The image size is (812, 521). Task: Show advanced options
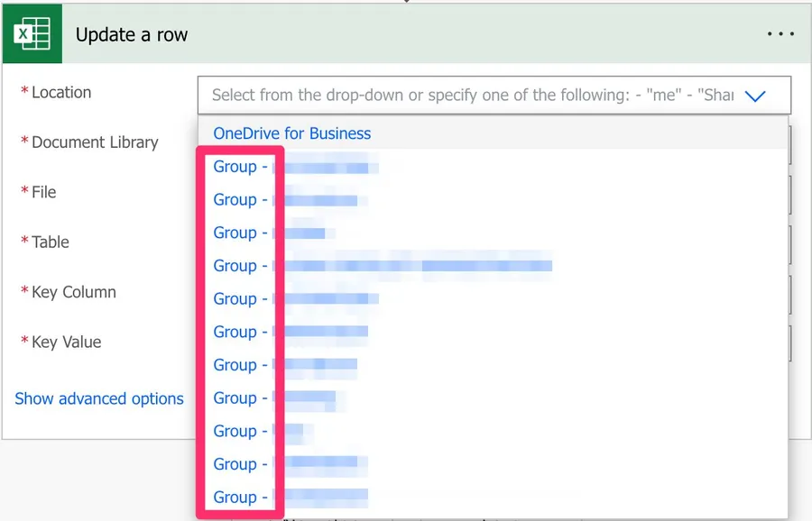pos(99,398)
